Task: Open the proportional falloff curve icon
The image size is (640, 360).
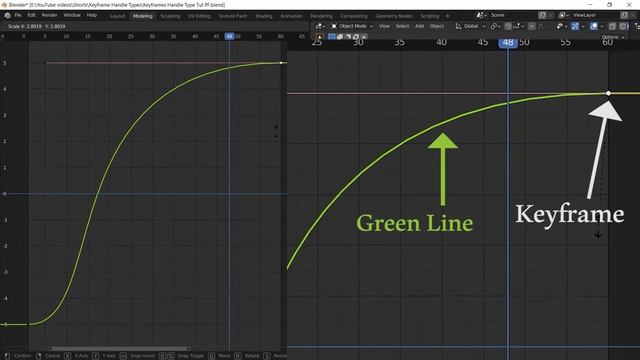Action: (x=541, y=26)
